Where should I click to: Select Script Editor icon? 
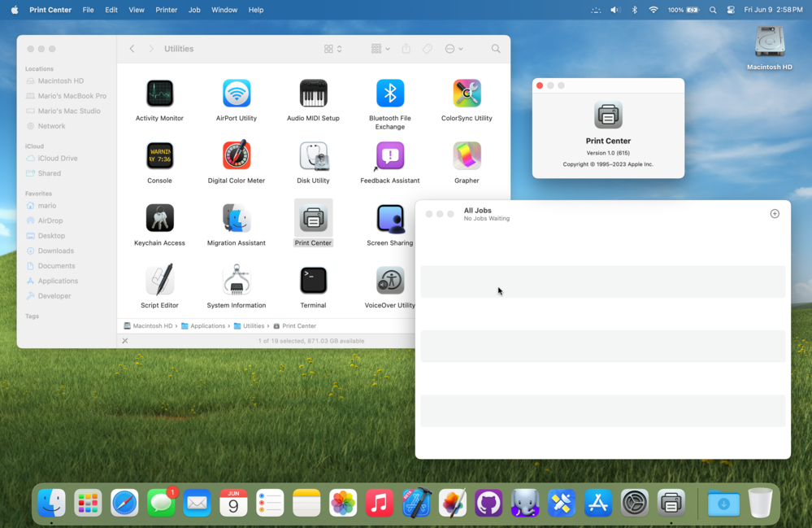pos(159,281)
